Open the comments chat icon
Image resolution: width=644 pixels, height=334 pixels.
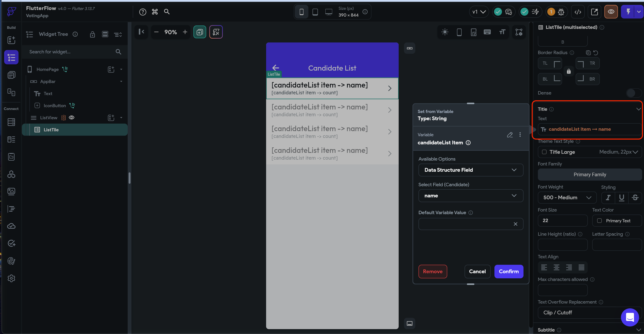pos(509,12)
